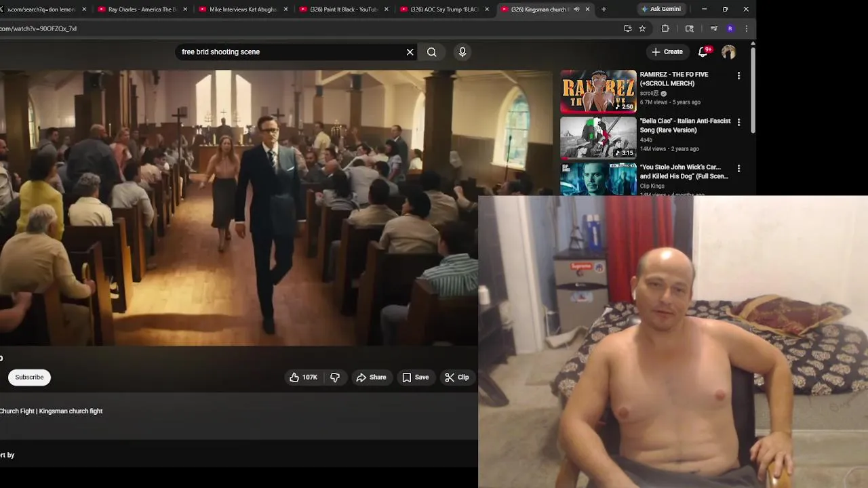Close the AOC Say Trump tab
The width and height of the screenshot is (868, 488).
click(487, 9)
